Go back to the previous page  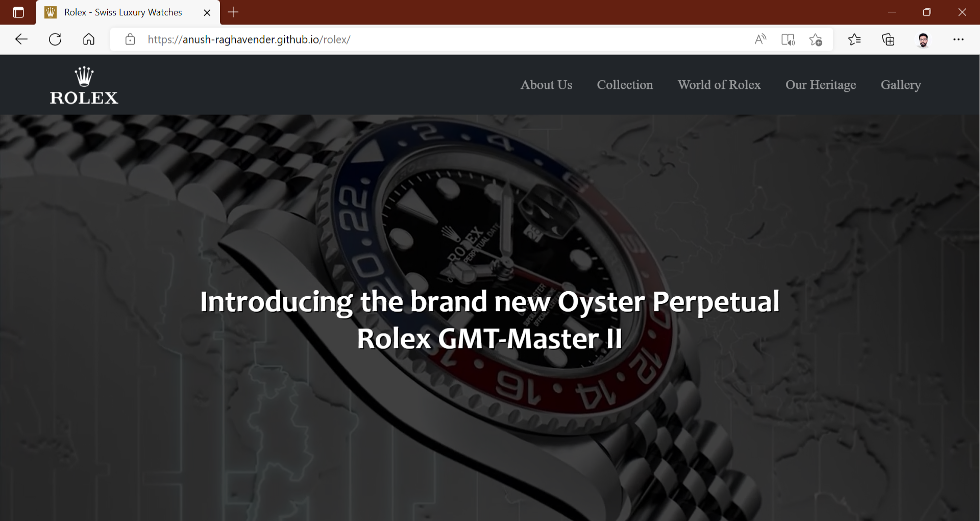click(x=21, y=39)
